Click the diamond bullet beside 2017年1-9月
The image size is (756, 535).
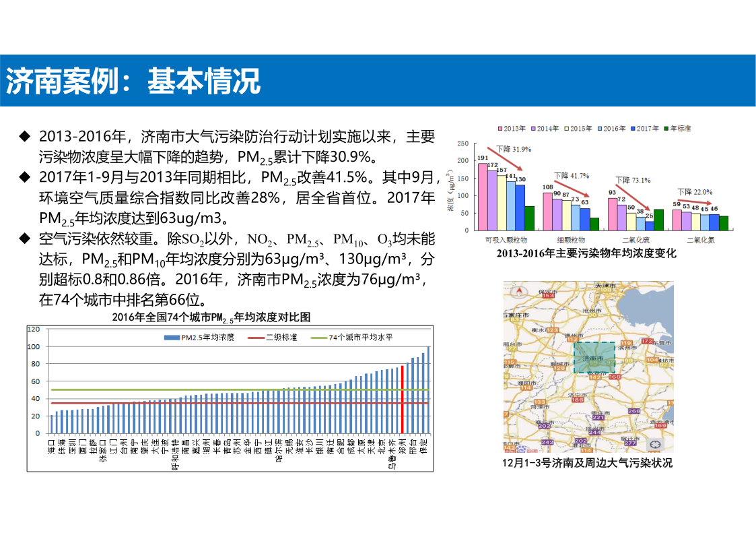click(x=25, y=177)
